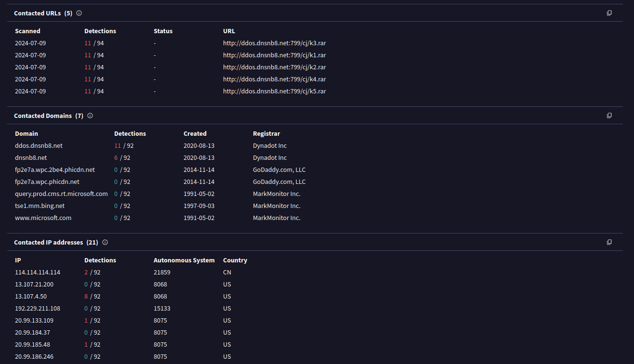Click the www.microsoft.com domain entry
634x364 pixels.
click(43, 218)
